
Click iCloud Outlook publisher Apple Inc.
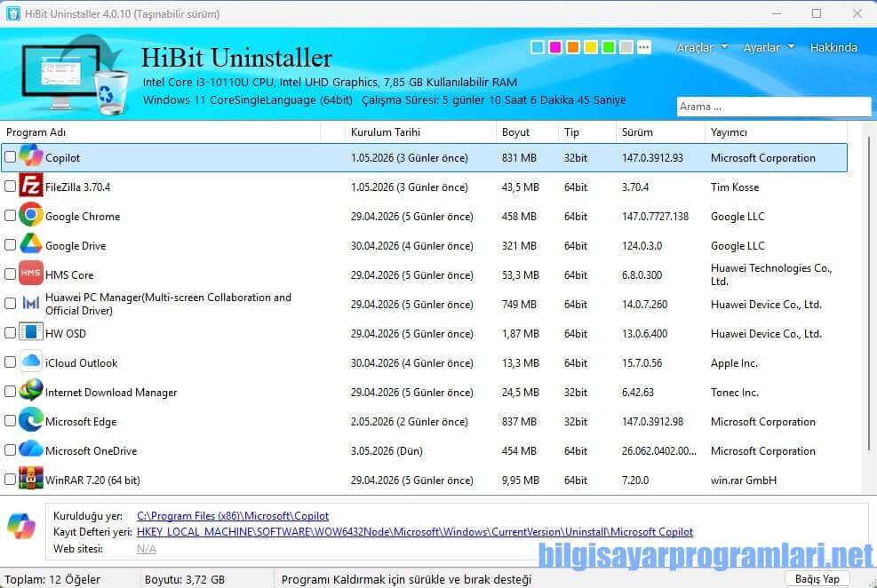coord(734,363)
